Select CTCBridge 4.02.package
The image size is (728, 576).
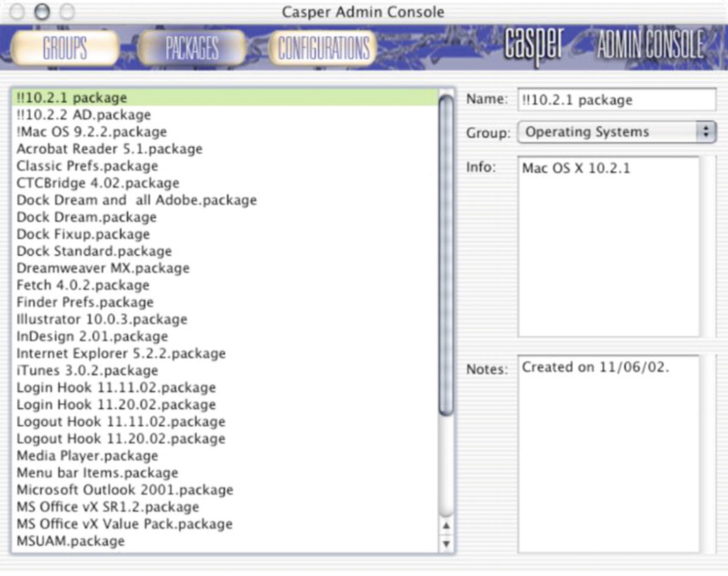[225, 183]
